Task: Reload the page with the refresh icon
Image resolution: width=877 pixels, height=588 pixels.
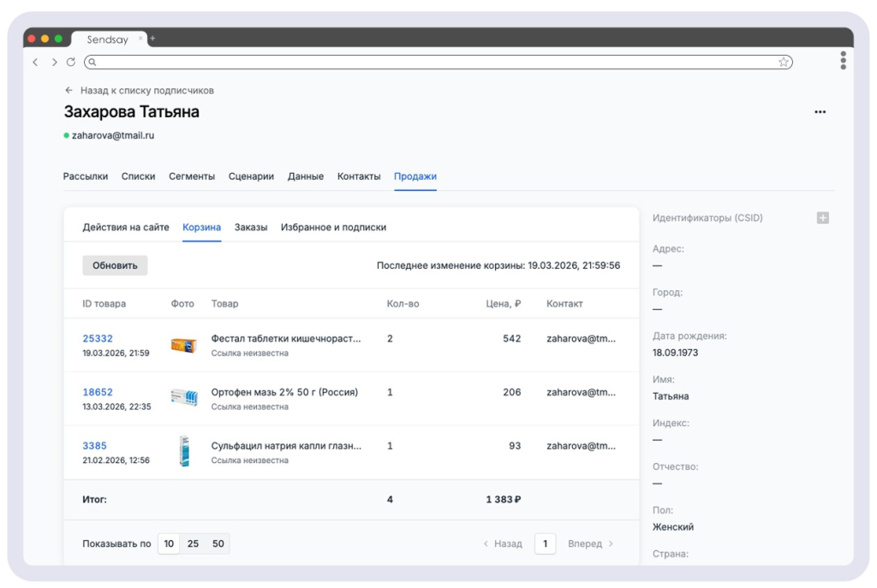Action: point(71,62)
